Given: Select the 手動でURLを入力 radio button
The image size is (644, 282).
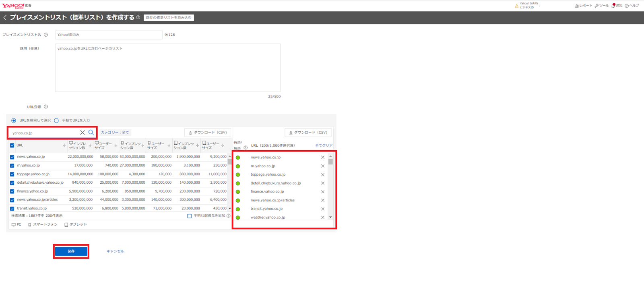Looking at the screenshot, I should pyautogui.click(x=56, y=120).
